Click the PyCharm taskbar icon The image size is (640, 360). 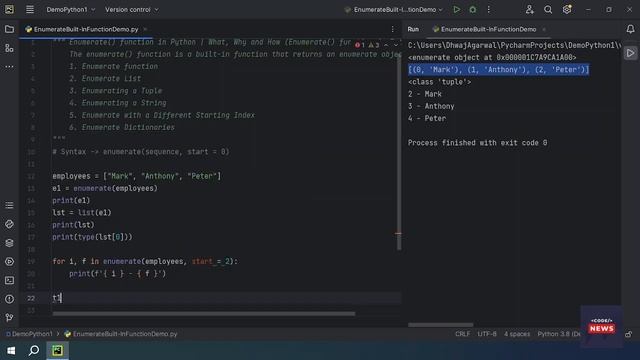pyautogui.click(x=57, y=351)
